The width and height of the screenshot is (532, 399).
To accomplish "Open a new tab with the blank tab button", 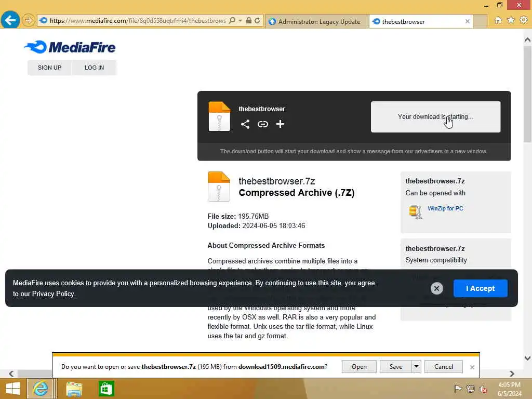I will pos(480,21).
